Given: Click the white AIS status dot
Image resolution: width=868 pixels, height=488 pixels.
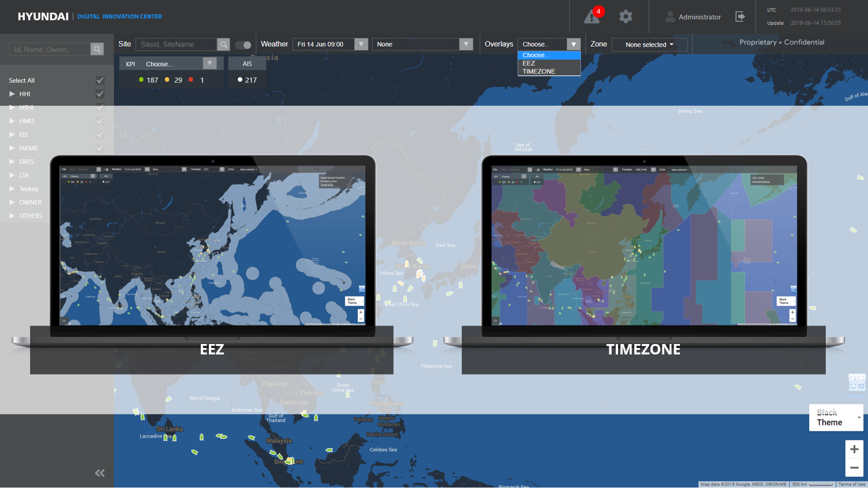Looking at the screenshot, I should [240, 80].
